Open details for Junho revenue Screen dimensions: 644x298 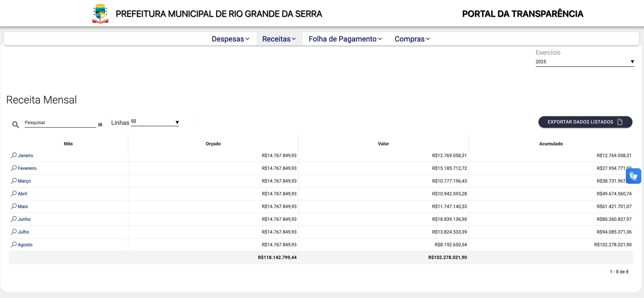point(24,219)
